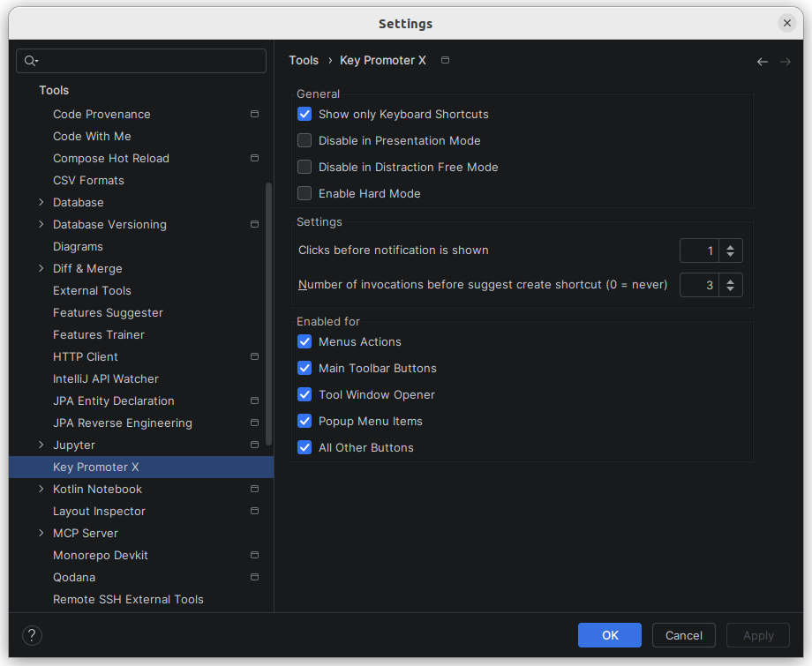
Task: Click invocations count number field
Action: click(x=699, y=285)
